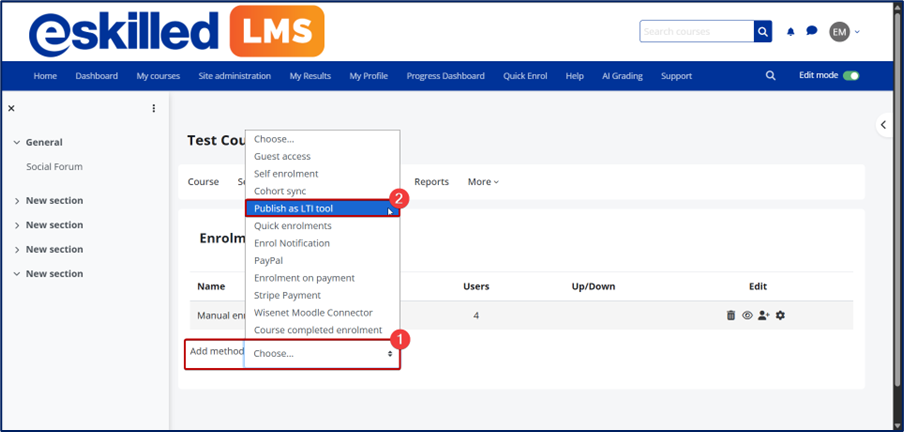Collapse the General section in the sidebar
The width and height of the screenshot is (904, 432).
point(17,143)
